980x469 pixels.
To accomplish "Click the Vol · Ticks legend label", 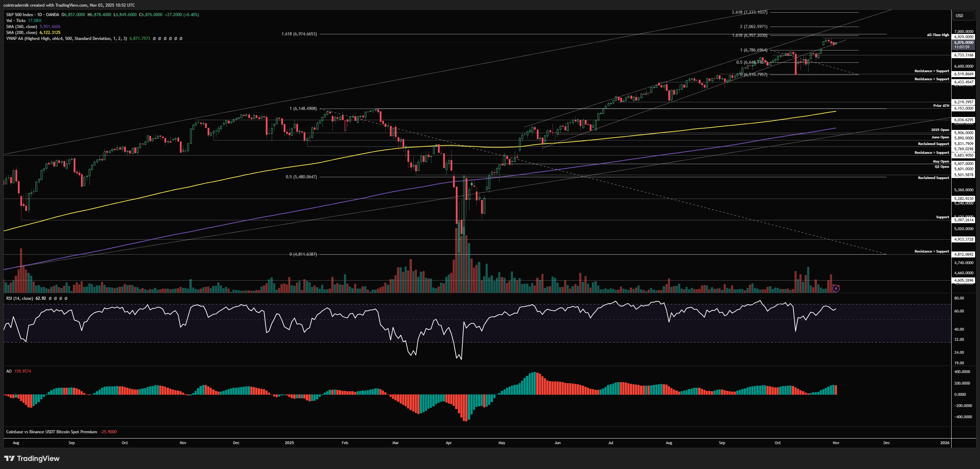I will (15, 21).
